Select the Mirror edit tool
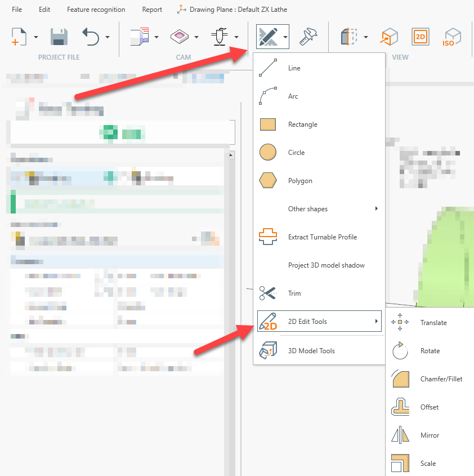 (430, 435)
